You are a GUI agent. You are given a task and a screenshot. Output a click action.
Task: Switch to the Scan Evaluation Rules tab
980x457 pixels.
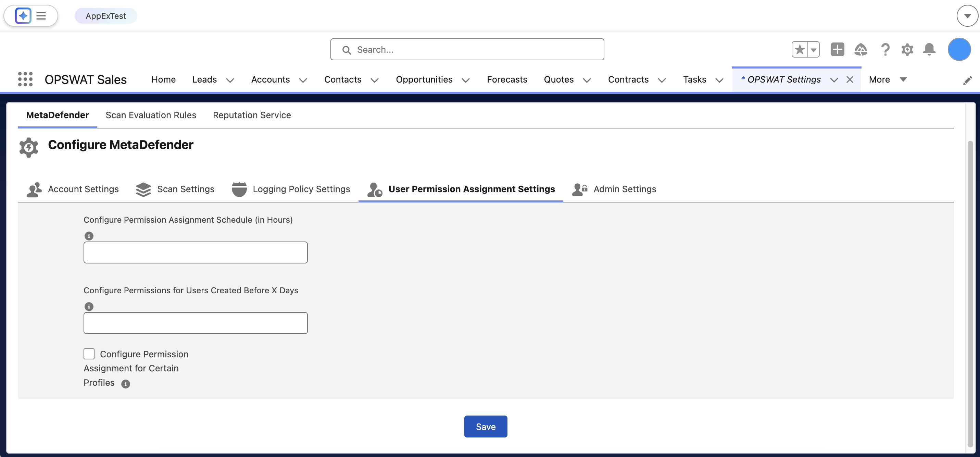(151, 115)
